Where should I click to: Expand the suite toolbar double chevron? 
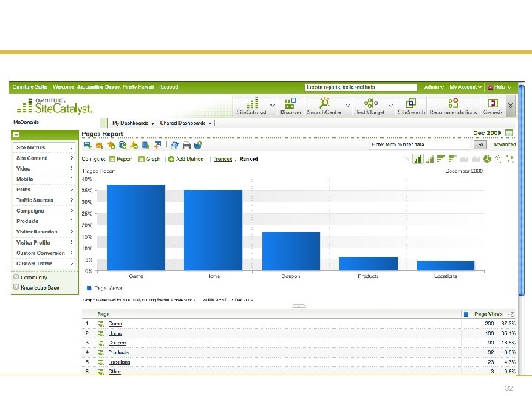pyautogui.click(x=511, y=106)
